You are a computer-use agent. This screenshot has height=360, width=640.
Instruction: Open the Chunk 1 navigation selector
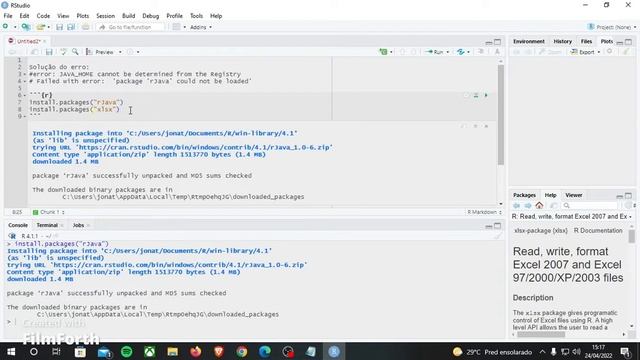pos(48,212)
